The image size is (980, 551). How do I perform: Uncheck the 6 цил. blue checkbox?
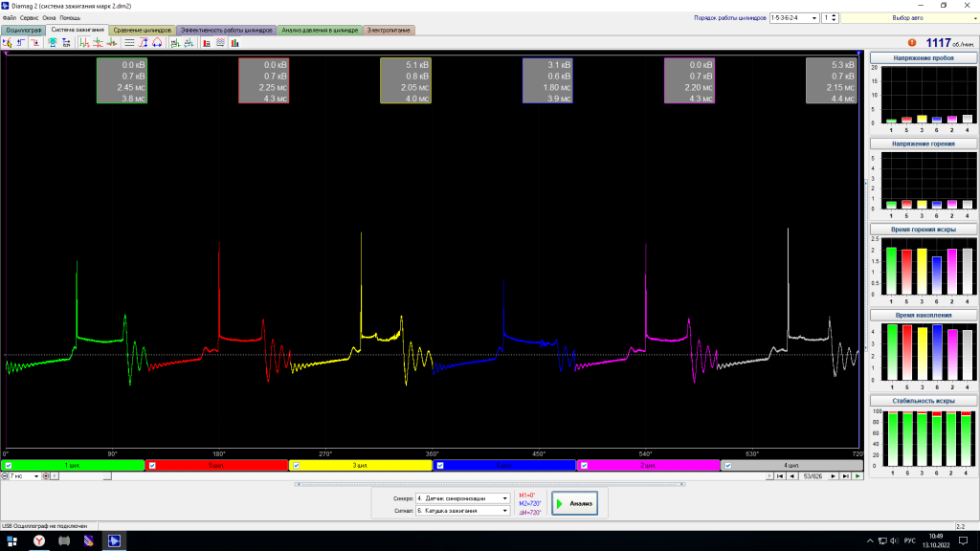tap(440, 466)
